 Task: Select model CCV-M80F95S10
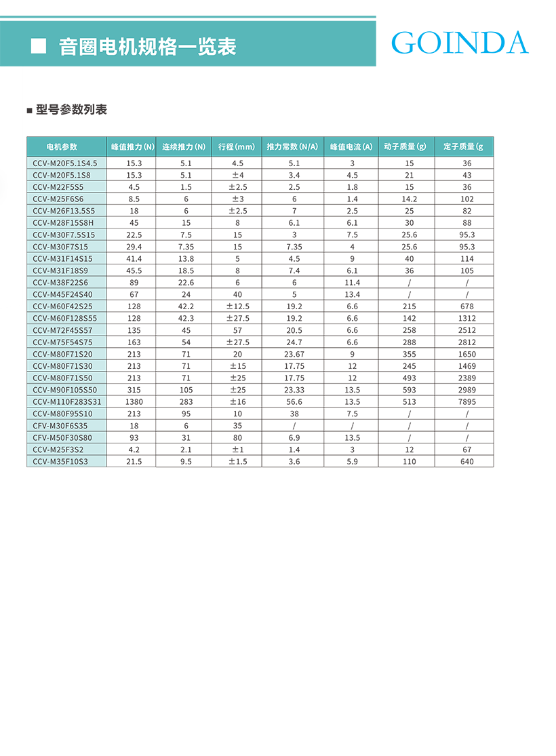62,414
